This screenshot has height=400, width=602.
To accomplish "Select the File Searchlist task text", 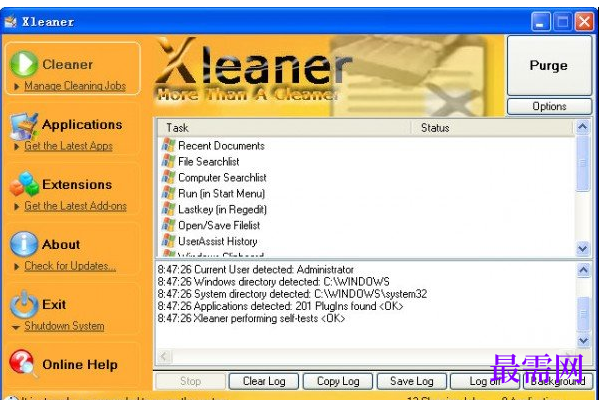I will (208, 162).
